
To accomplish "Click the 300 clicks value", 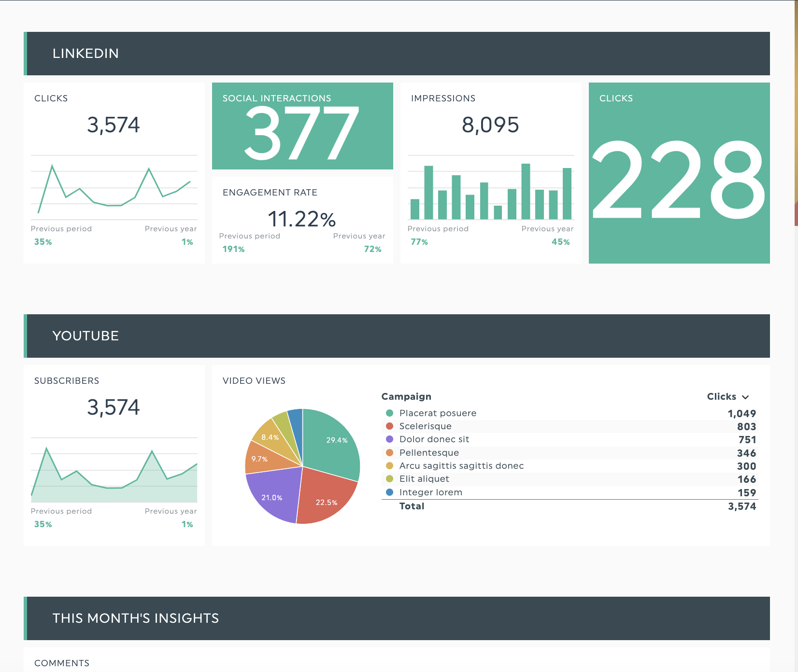I will [747, 466].
